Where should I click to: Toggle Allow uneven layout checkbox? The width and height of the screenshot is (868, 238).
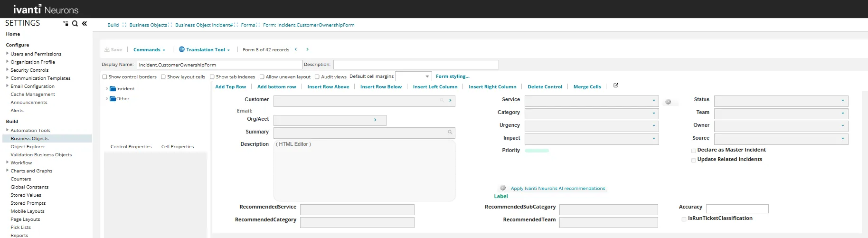click(262, 77)
